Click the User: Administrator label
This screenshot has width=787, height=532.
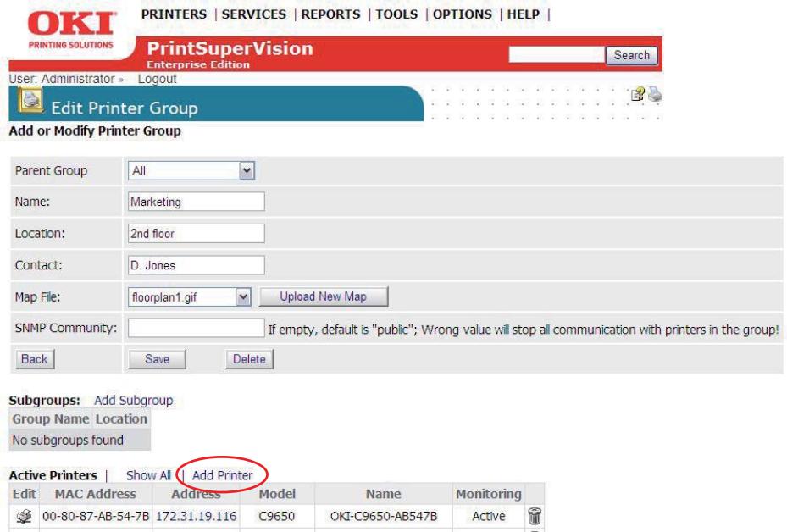62,79
